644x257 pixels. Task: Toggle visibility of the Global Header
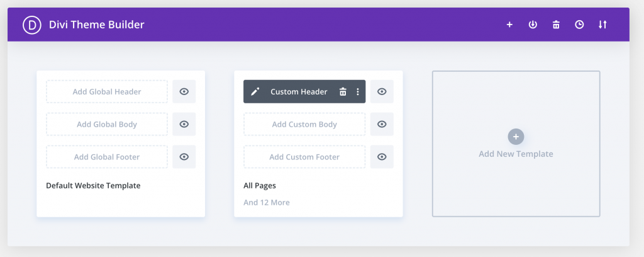[184, 92]
